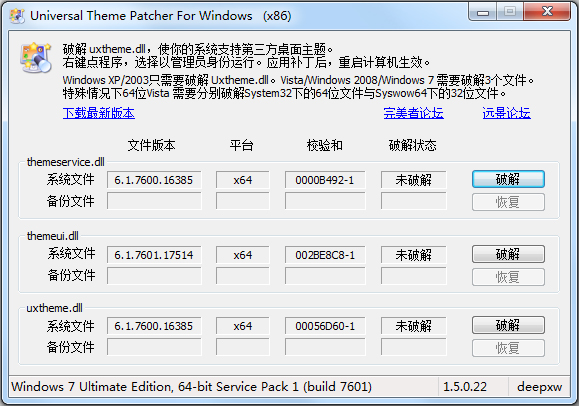Select themeui.dll version field 6.1.7601.17514
Image resolution: width=579 pixels, height=406 pixels.
(x=154, y=255)
